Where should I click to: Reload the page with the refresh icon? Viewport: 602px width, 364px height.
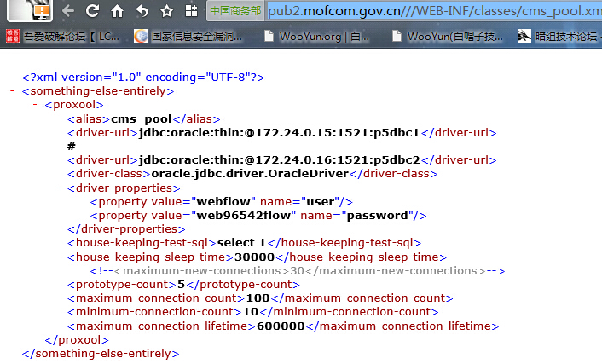[92, 11]
